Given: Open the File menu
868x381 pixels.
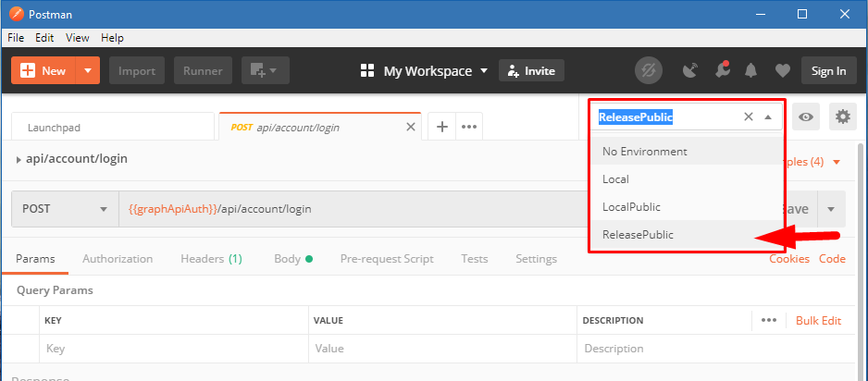Looking at the screenshot, I should point(16,38).
